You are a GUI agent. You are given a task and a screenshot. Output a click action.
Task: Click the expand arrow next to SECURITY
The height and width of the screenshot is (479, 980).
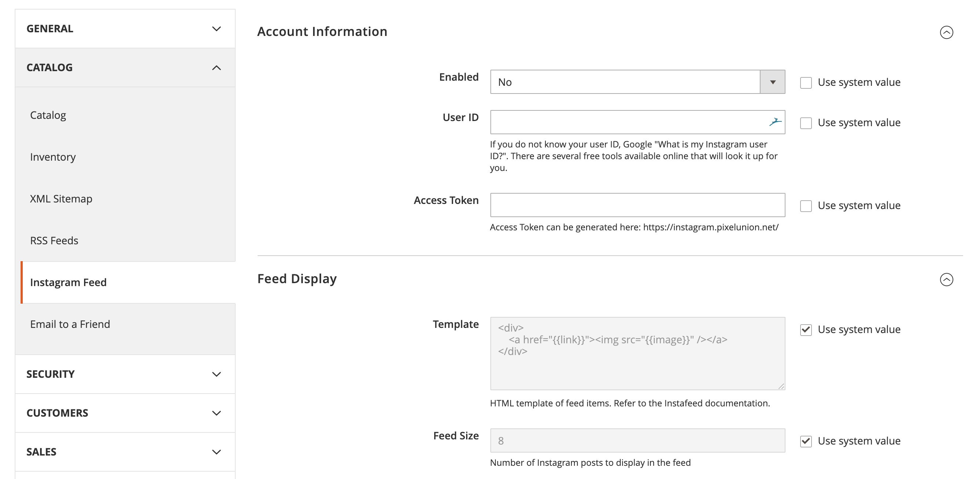(216, 374)
